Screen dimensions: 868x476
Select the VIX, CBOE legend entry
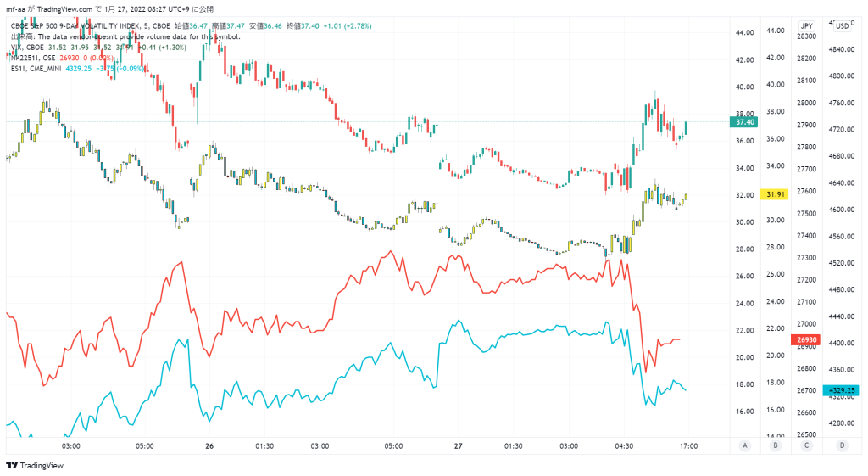(x=27, y=48)
